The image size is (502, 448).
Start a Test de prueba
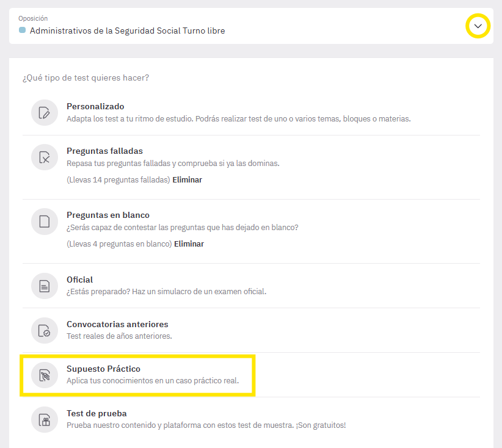tap(251, 419)
